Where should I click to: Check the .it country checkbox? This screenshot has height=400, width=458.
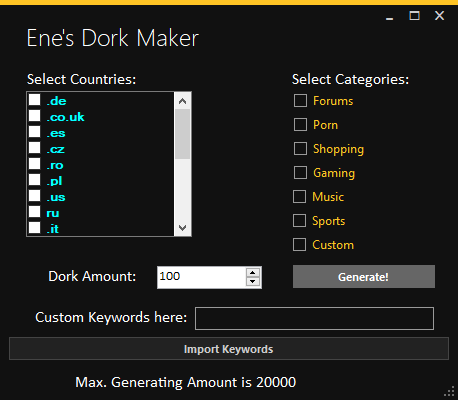coord(35,228)
